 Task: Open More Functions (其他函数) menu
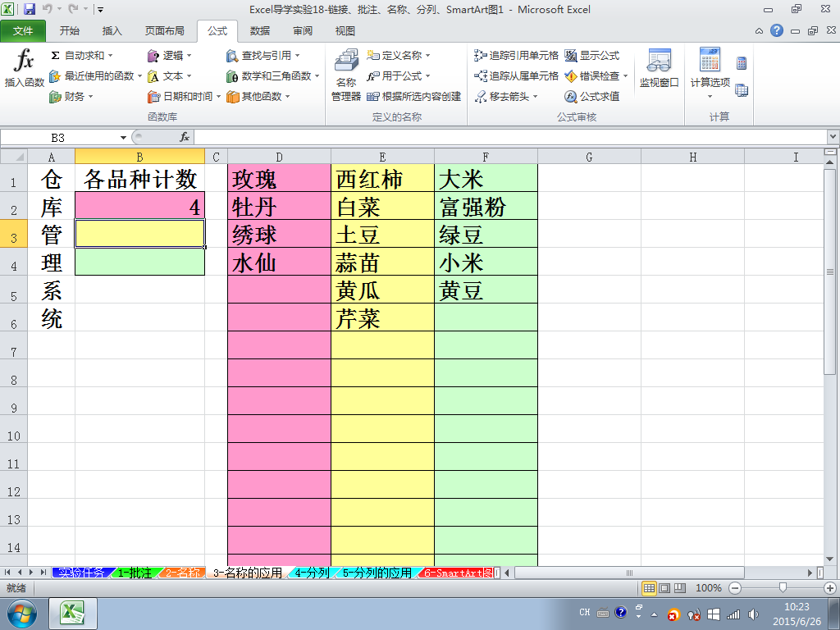258,97
